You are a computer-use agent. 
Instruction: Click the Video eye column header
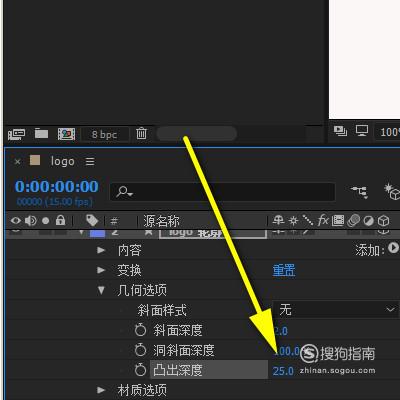click(x=16, y=220)
